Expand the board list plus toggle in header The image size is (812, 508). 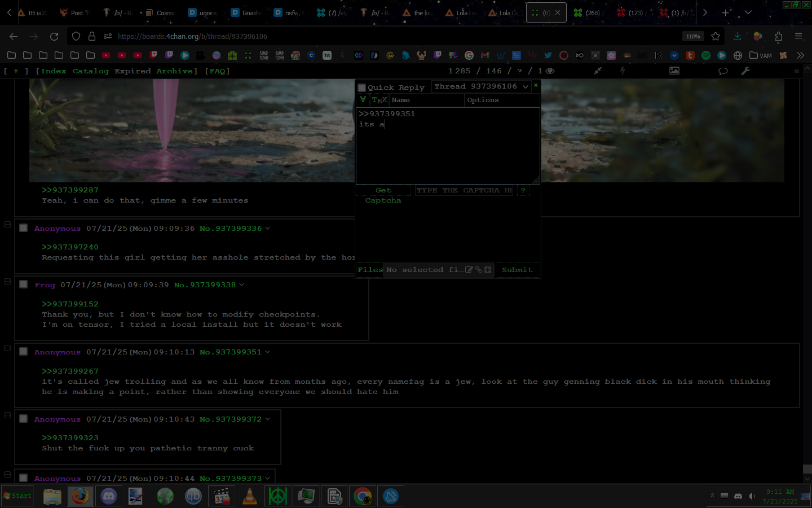point(16,71)
